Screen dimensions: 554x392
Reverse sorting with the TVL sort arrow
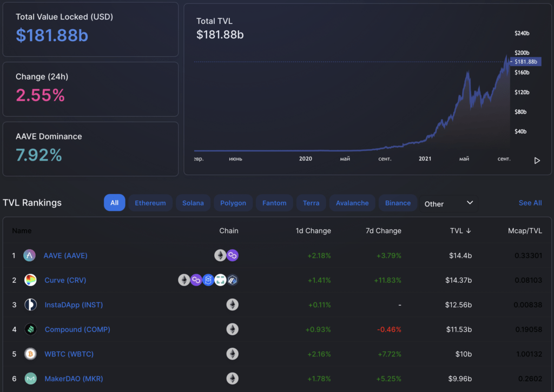coord(467,231)
